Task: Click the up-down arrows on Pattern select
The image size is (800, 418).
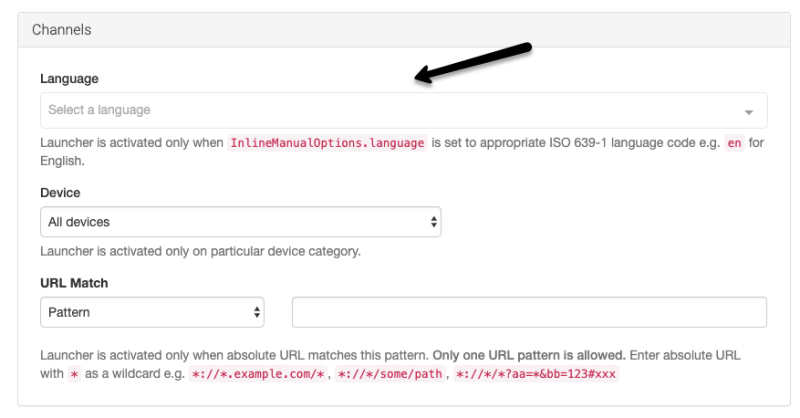Action: [x=257, y=312]
